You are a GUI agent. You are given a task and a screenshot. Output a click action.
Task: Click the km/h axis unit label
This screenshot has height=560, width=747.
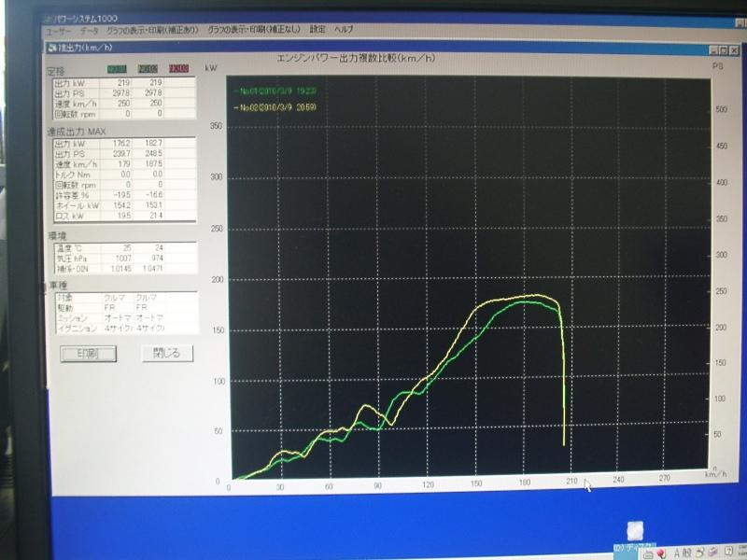pos(716,474)
